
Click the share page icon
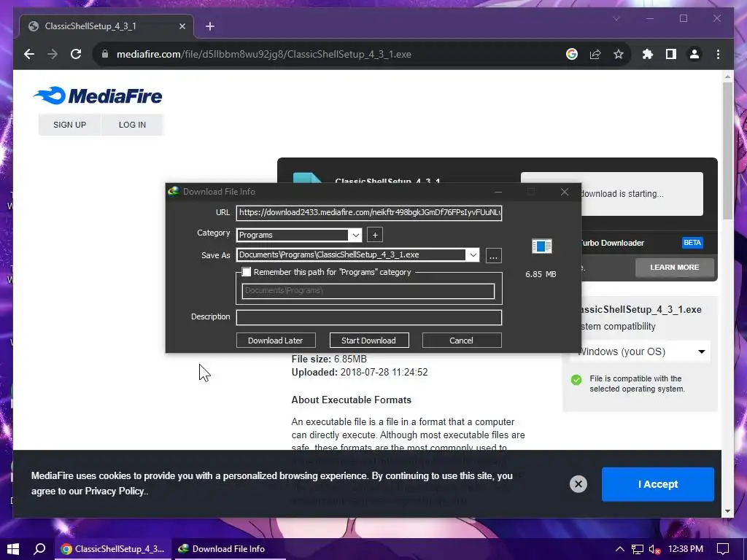tap(595, 54)
